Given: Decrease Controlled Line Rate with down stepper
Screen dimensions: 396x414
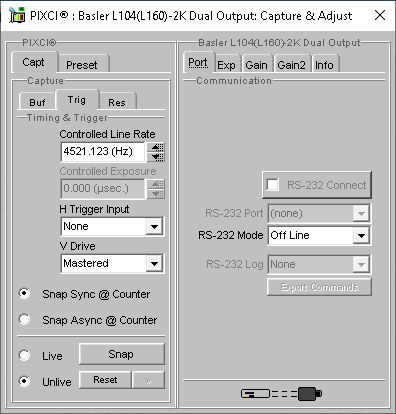Looking at the screenshot, I should click(156, 157).
